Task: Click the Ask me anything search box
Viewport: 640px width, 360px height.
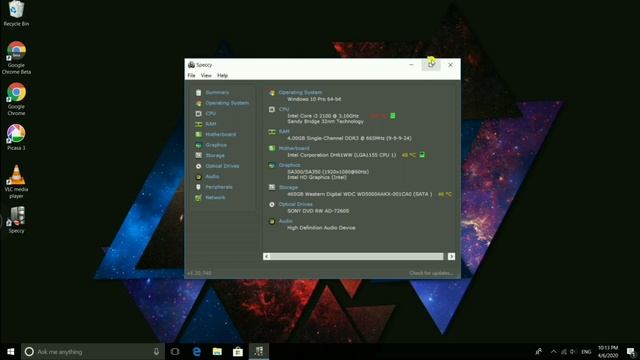Action: coord(93,351)
